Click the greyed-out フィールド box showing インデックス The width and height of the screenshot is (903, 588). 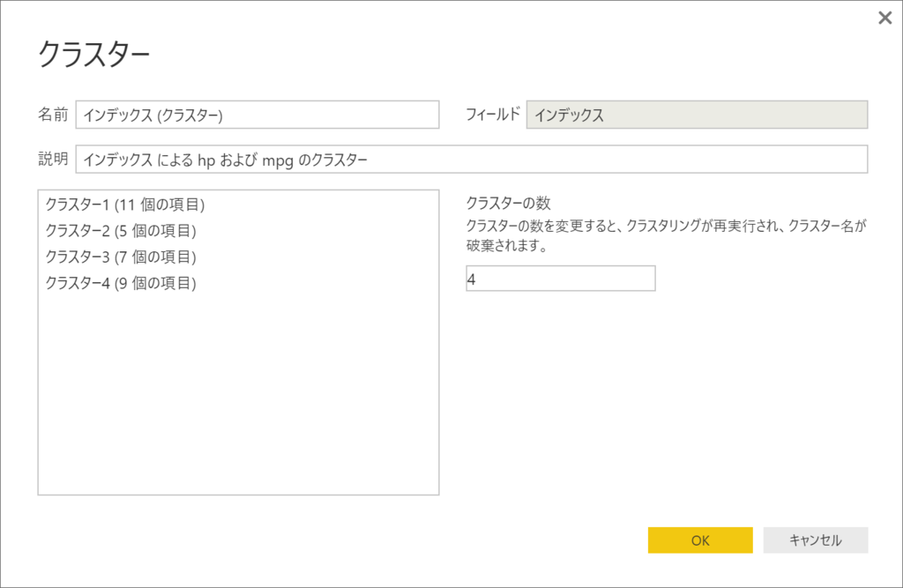coord(697,115)
